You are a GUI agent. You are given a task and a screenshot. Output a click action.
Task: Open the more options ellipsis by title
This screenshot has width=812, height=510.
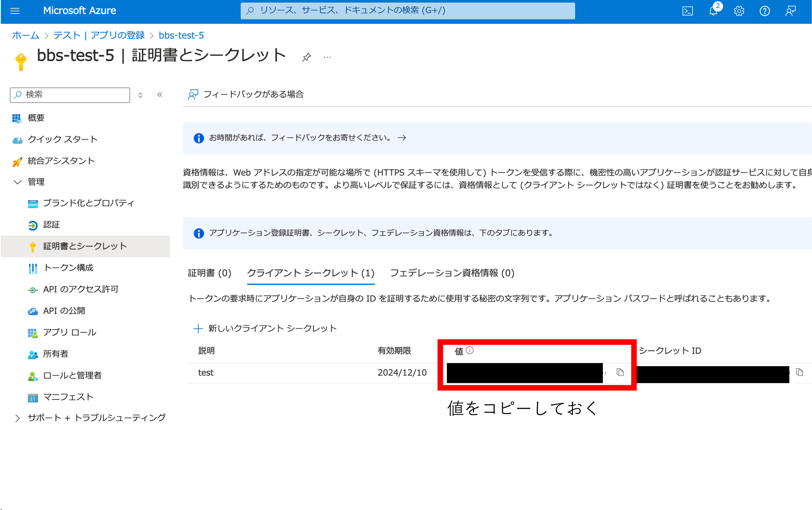(327, 57)
